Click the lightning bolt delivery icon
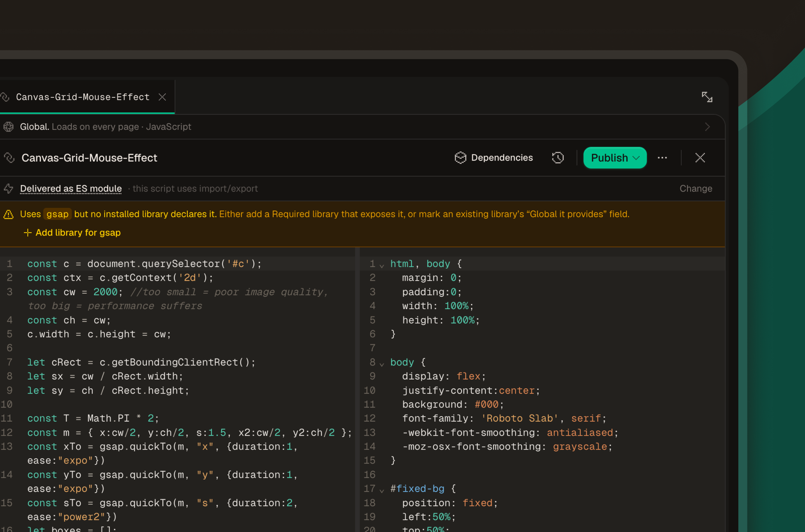 click(x=8, y=189)
